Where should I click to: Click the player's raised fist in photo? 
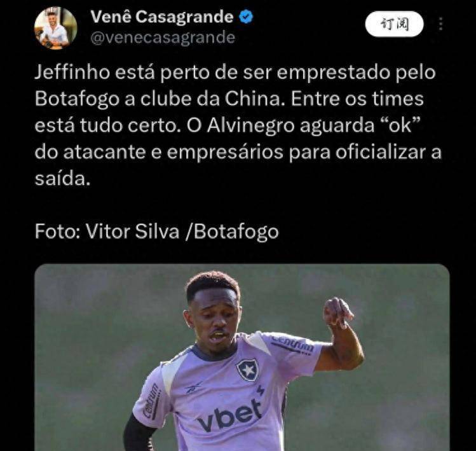tap(337, 313)
